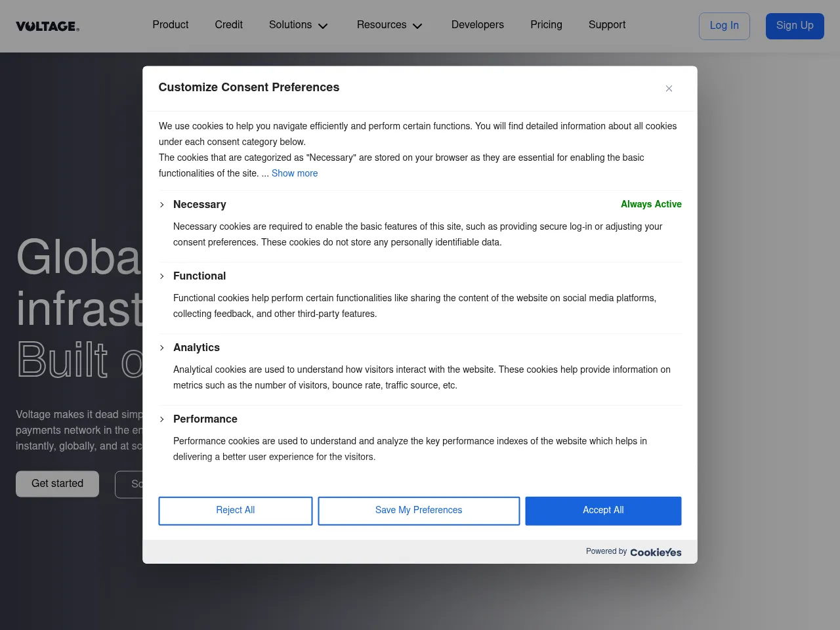The image size is (840, 630).
Task: Close the consent preferences dialog
Action: [x=669, y=89]
